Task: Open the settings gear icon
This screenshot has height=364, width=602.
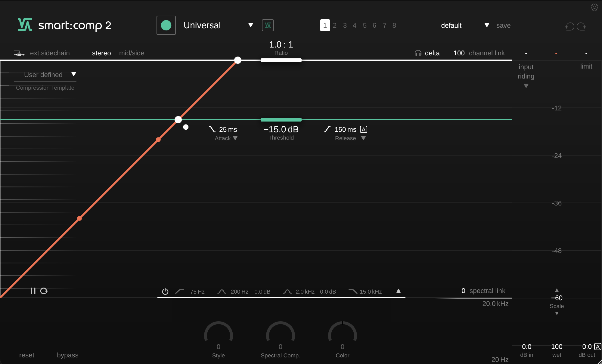Action: click(594, 7)
